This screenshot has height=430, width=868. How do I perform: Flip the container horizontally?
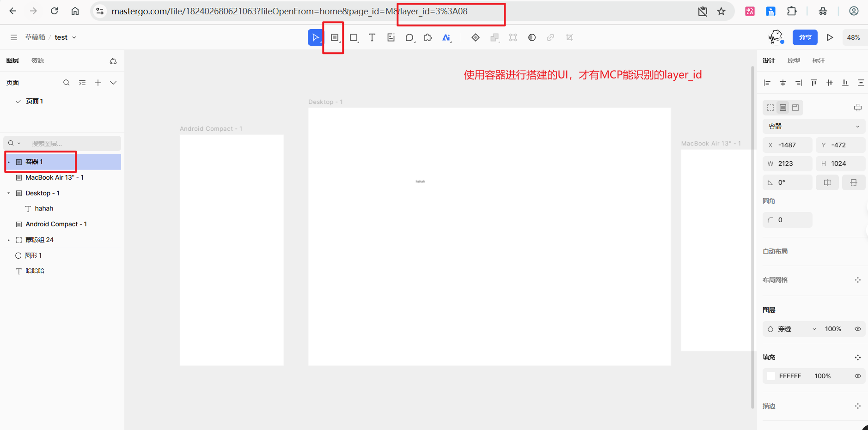pyautogui.click(x=827, y=182)
